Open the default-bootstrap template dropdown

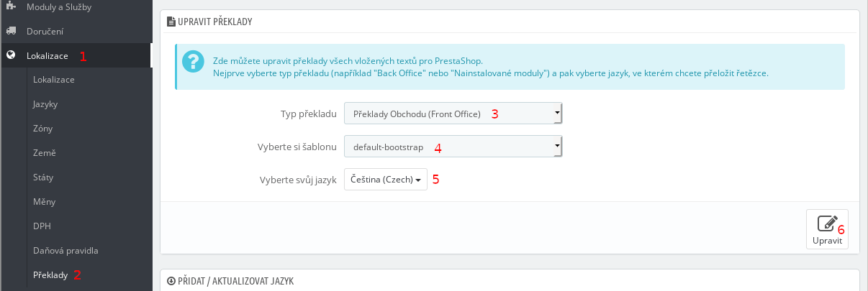[453, 147]
